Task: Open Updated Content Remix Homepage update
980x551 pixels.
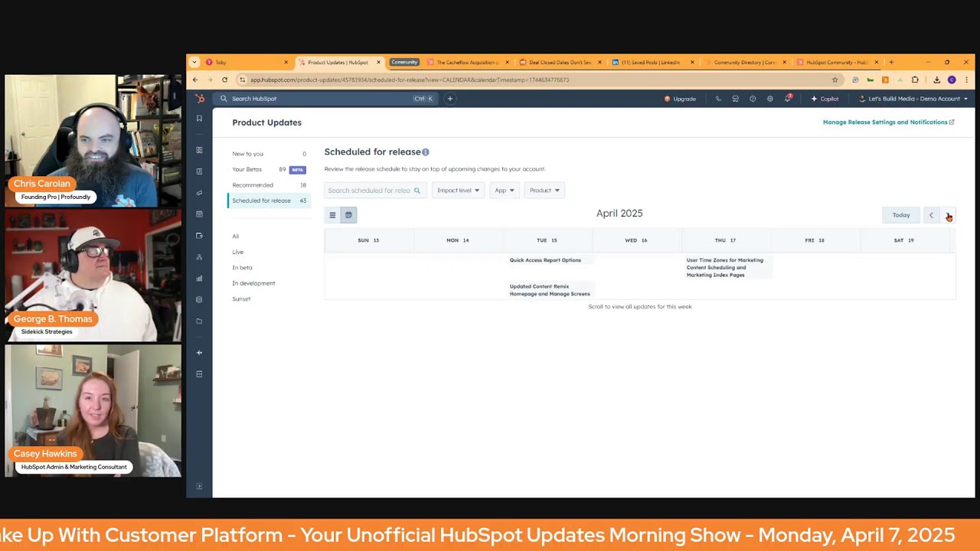Action: pos(550,290)
